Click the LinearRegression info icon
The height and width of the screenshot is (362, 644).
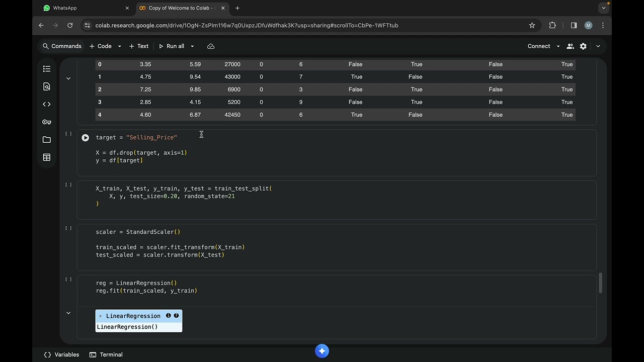[169, 316]
